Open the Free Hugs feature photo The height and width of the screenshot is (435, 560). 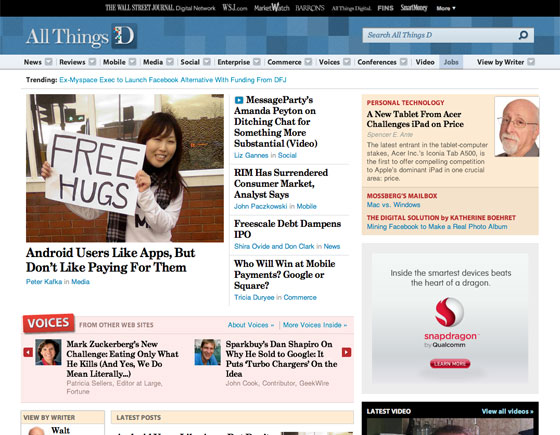click(125, 168)
